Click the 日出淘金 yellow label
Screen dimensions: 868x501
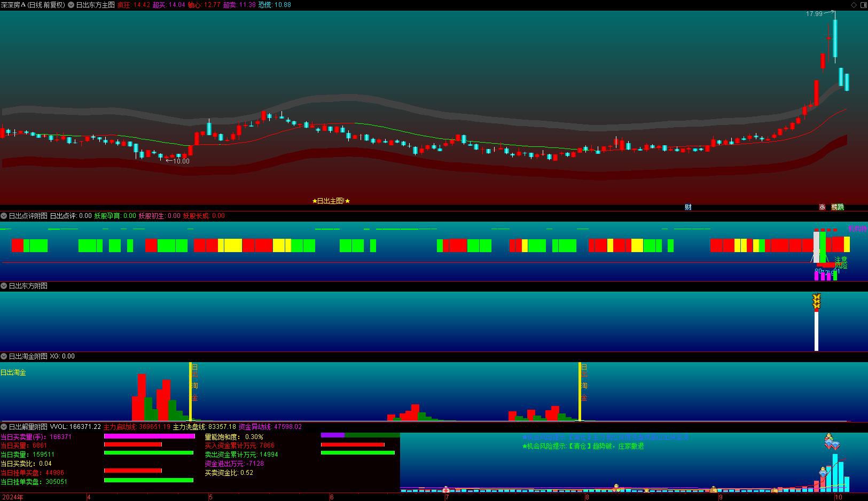(13, 372)
